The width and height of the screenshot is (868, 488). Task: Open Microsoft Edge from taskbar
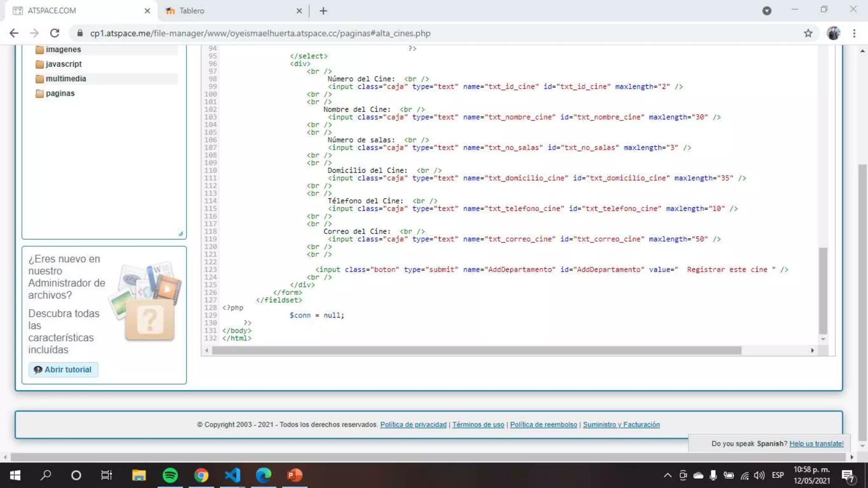[x=263, y=475]
